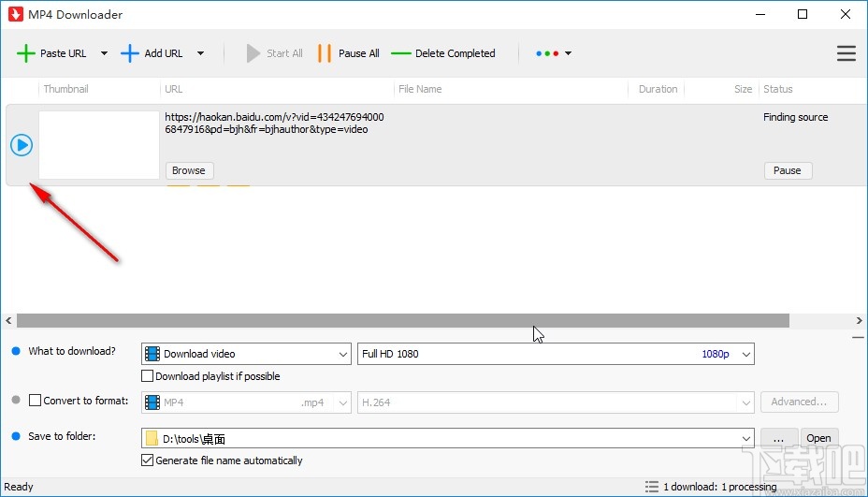
Task: Click the orange Pause All icon
Action: 325,53
